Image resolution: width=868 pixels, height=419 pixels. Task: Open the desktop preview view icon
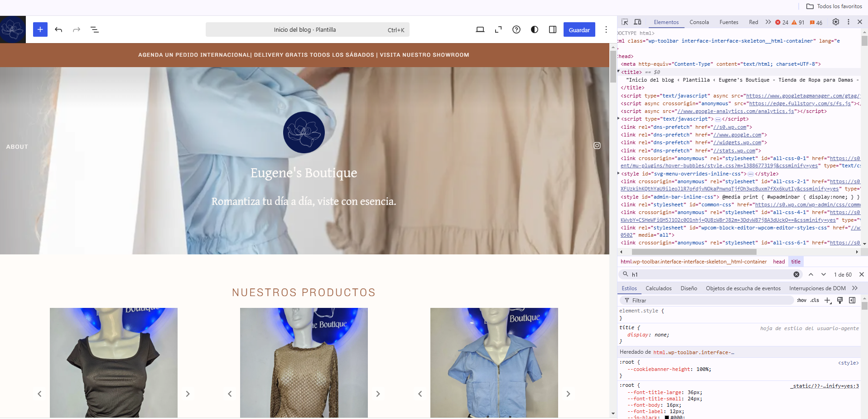click(x=480, y=29)
